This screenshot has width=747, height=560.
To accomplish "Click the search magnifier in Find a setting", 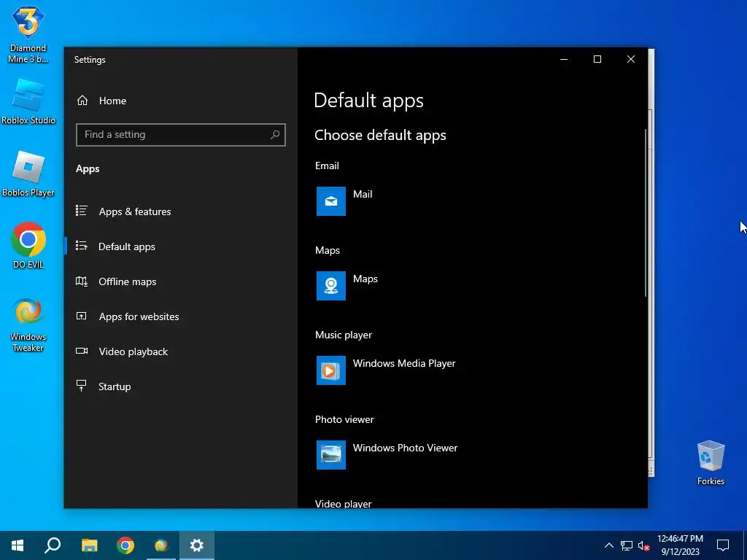I will coord(275,134).
